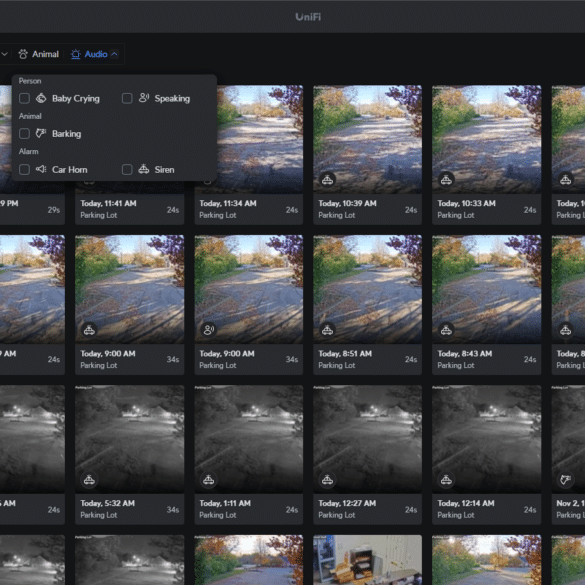This screenshot has height=585, width=585.
Task: Click siren badge on 10:39 AM clip
Action: click(x=327, y=180)
